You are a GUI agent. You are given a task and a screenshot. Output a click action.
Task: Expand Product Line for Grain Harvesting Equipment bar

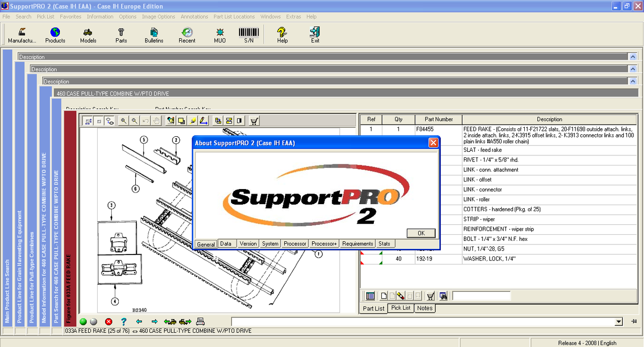click(20, 194)
